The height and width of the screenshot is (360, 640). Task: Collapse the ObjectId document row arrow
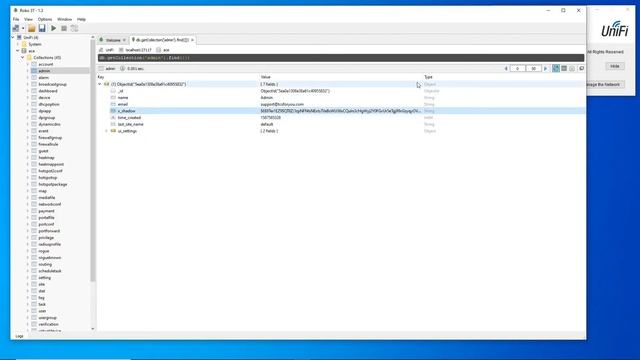coord(100,84)
